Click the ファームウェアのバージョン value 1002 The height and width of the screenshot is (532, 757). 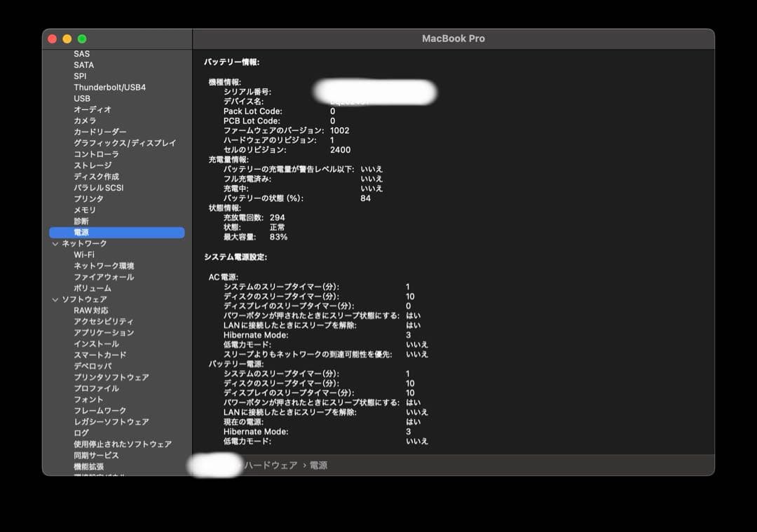click(x=339, y=130)
